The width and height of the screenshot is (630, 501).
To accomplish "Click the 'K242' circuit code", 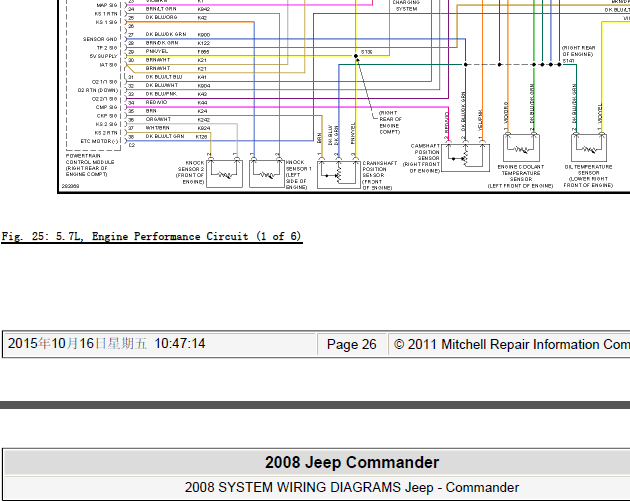I will pos(203,120).
